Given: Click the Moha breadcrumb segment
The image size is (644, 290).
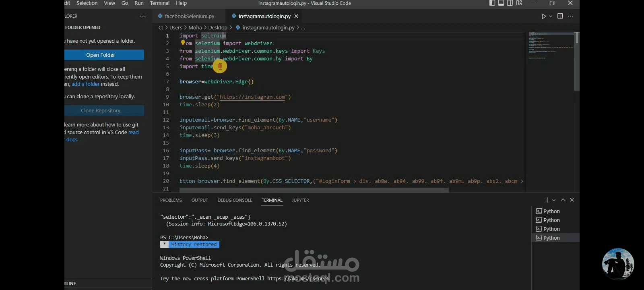Looking at the screenshot, I should pos(195,28).
